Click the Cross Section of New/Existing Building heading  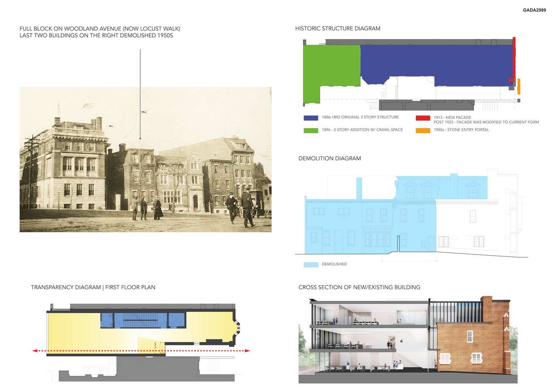pos(359,287)
